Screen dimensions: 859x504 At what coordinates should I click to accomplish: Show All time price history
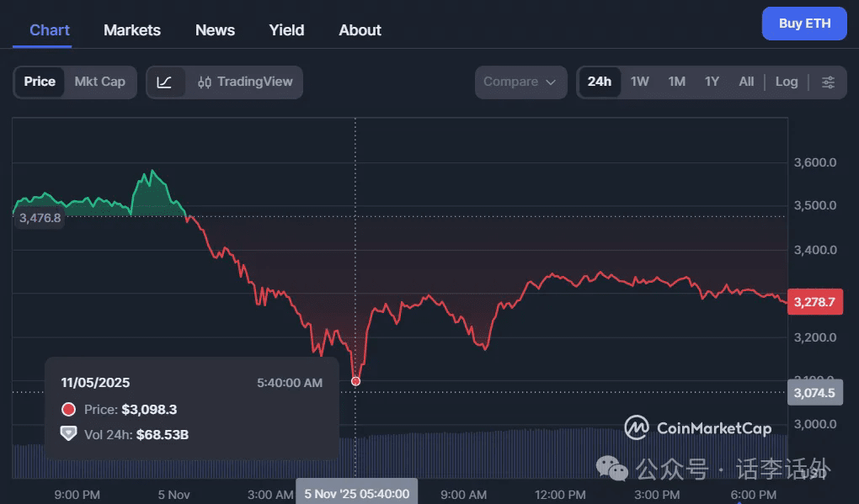[x=746, y=82]
